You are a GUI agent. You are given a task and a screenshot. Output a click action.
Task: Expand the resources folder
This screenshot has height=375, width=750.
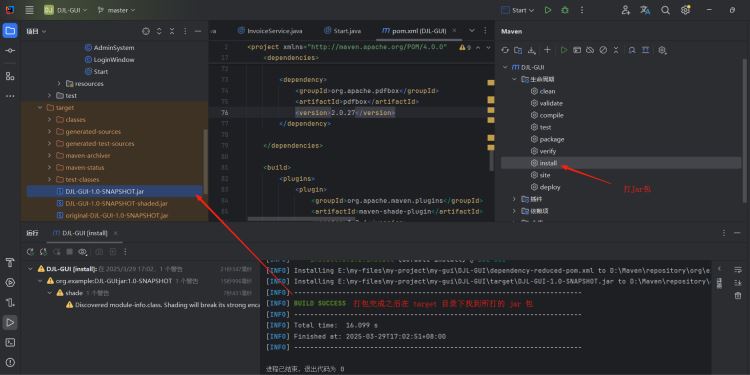[x=59, y=84]
